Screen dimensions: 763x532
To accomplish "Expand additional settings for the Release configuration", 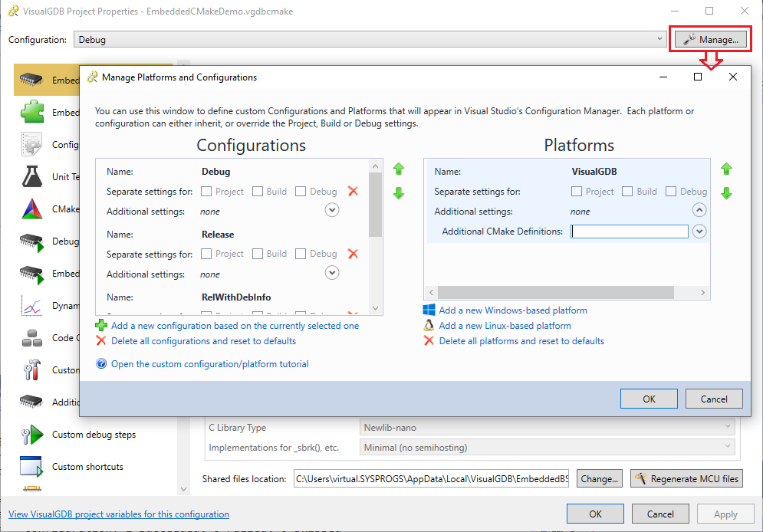I will (332, 273).
